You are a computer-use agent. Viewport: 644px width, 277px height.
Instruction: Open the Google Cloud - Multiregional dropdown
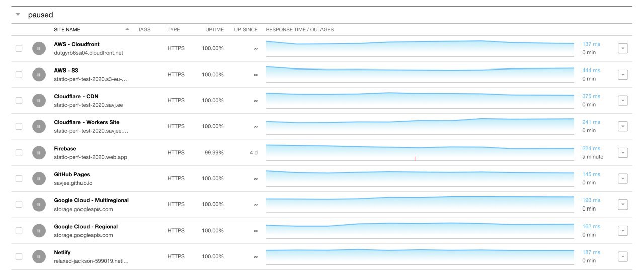click(622, 204)
